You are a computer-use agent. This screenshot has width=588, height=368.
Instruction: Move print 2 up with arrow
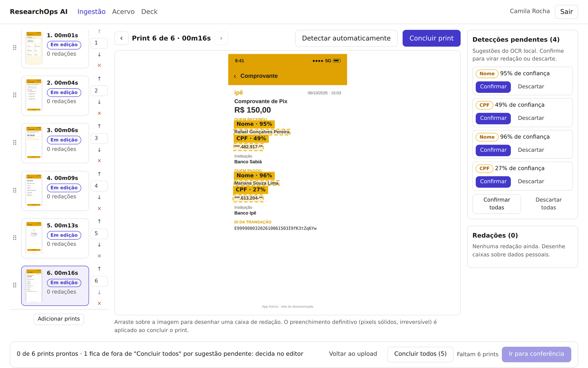99,78
